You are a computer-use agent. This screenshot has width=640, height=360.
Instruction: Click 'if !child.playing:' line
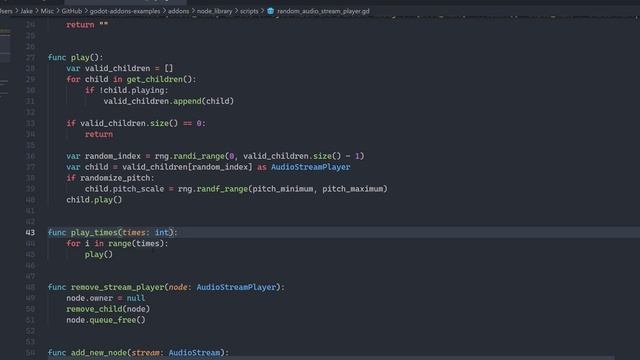tap(127, 90)
